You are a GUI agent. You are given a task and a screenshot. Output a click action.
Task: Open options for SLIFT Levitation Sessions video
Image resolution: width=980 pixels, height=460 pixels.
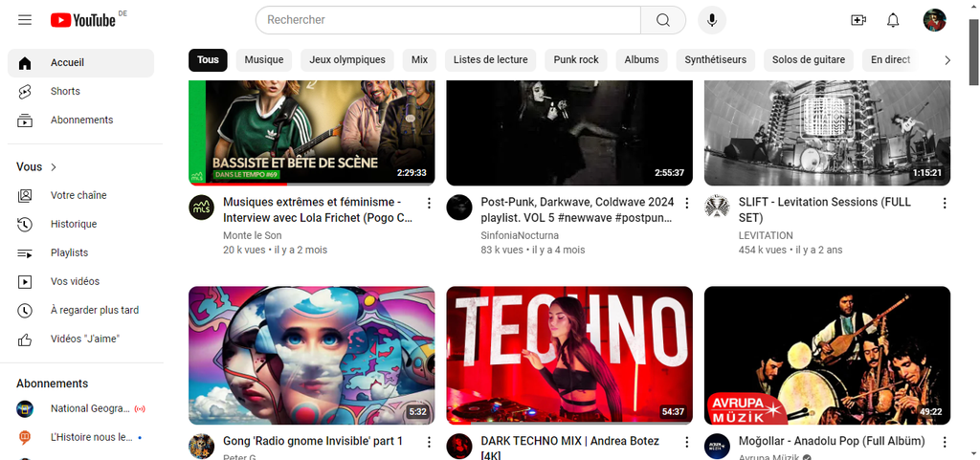945,203
